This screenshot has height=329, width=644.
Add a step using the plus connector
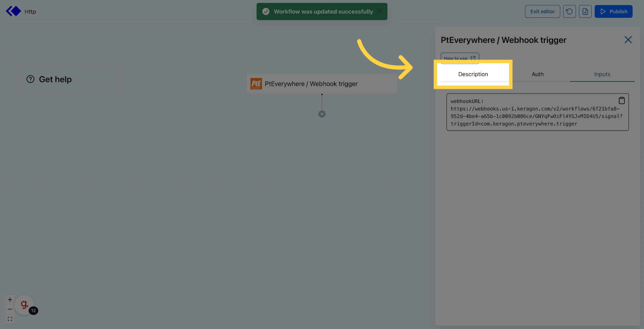[x=322, y=114]
